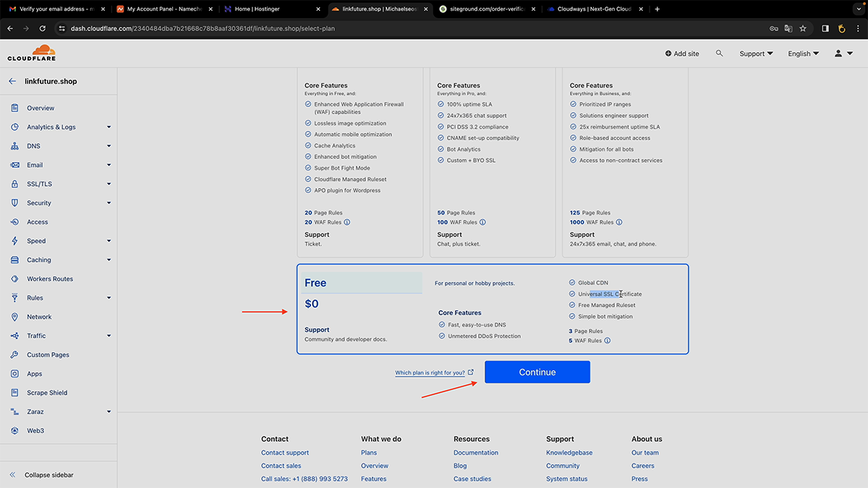This screenshot has width=868, height=488.
Task: Click the Email envelope icon
Action: coord(14,165)
